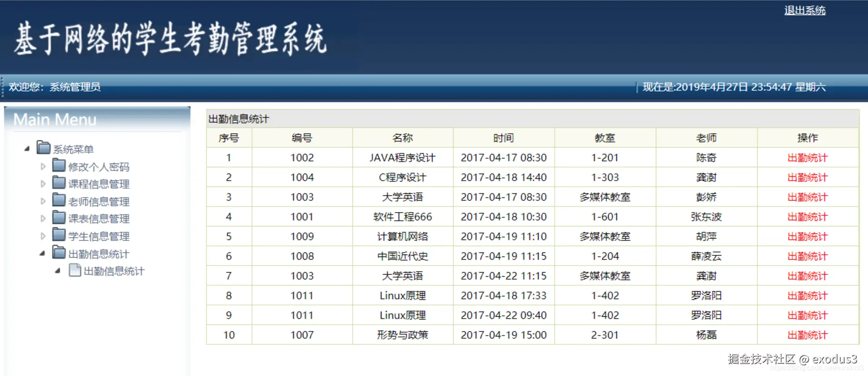This screenshot has width=868, height=376.
Task: Expand the 课表信息管理 tree arrow
Action: [43, 218]
